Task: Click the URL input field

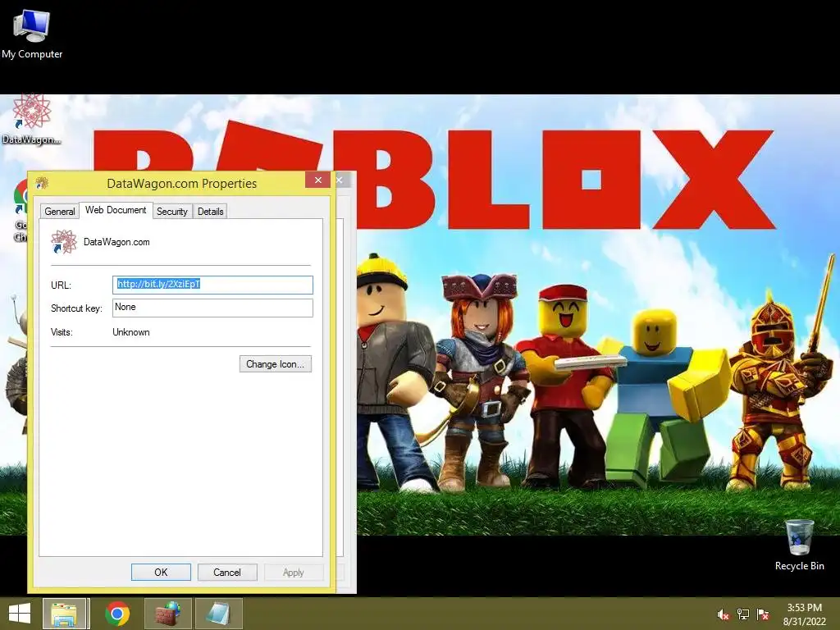Action: click(212, 285)
